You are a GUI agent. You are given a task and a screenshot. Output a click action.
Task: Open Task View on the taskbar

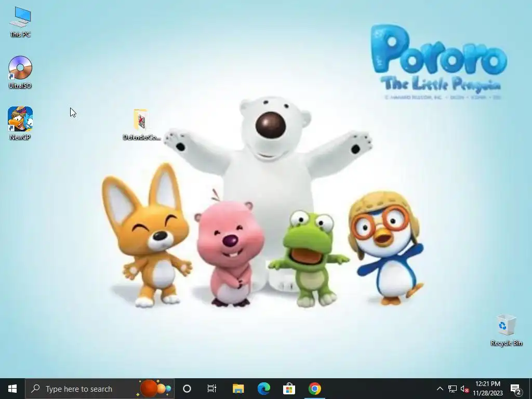[212, 389]
